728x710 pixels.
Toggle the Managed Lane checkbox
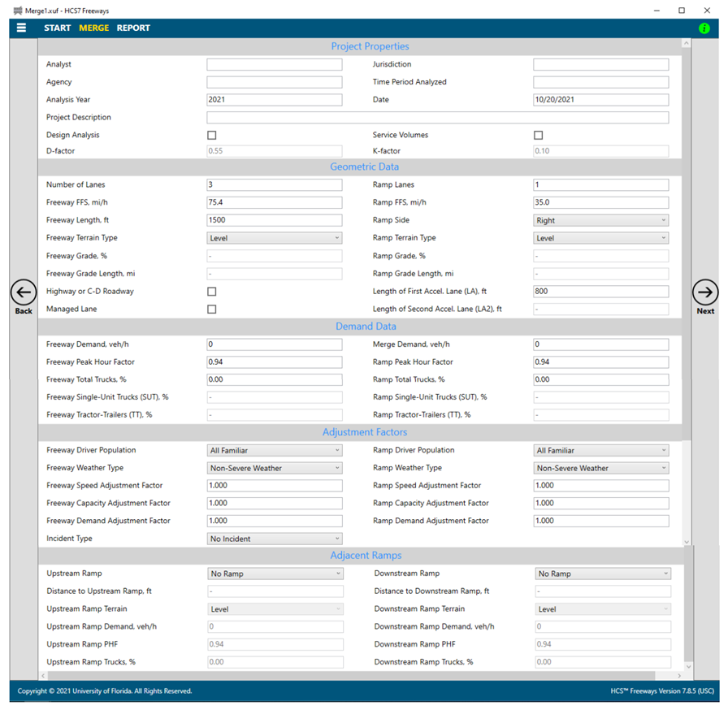click(212, 309)
